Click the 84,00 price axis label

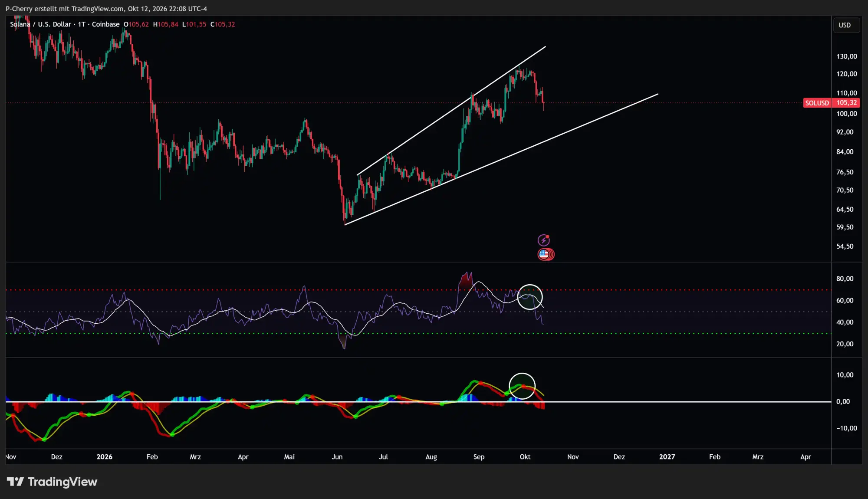(845, 152)
